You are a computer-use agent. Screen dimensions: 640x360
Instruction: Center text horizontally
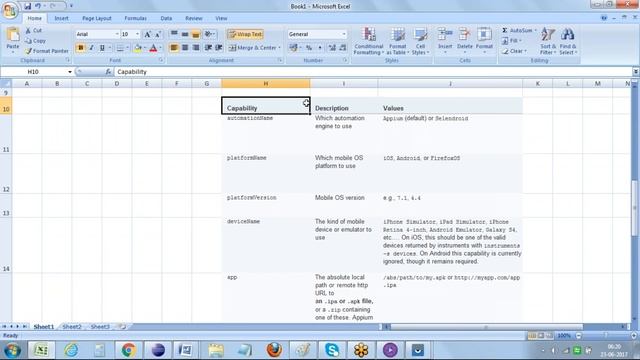(185, 48)
